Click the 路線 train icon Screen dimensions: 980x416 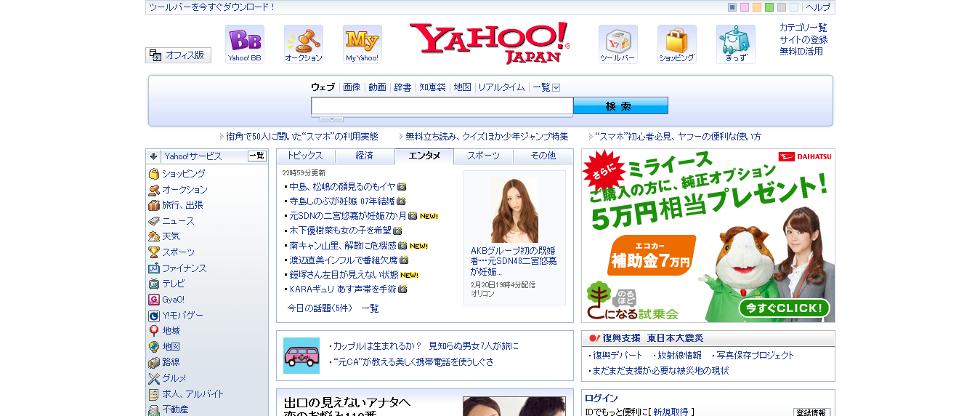coord(154,362)
